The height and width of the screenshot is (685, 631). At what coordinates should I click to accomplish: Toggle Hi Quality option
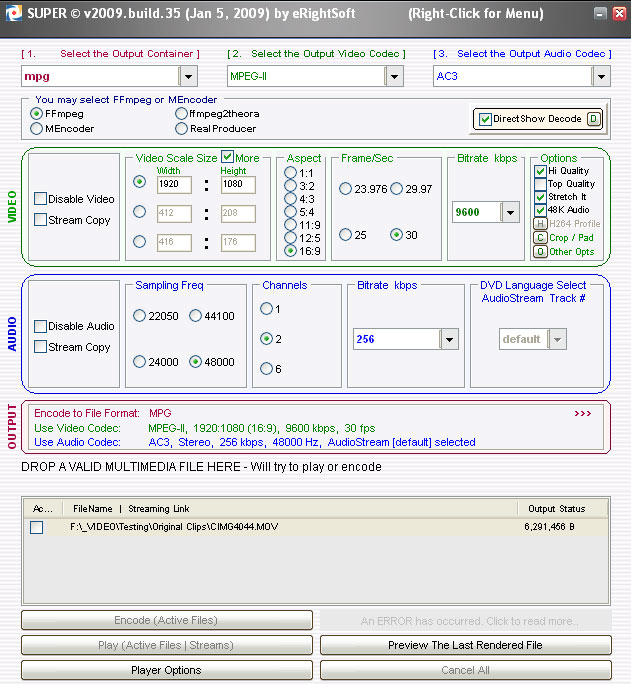540,171
